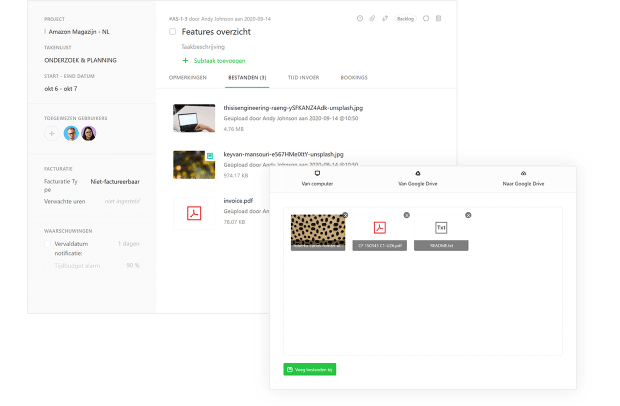
Task: Click the leopard pattern upload thumbnail
Action: click(318, 230)
